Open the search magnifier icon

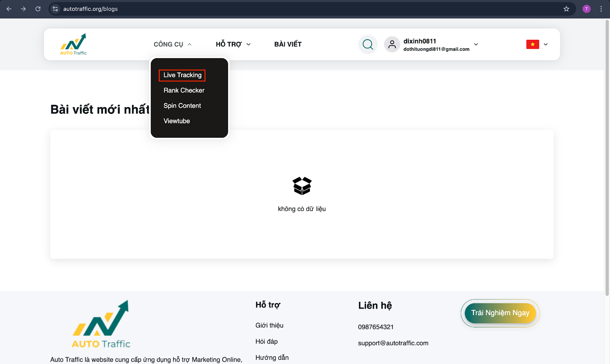(368, 45)
